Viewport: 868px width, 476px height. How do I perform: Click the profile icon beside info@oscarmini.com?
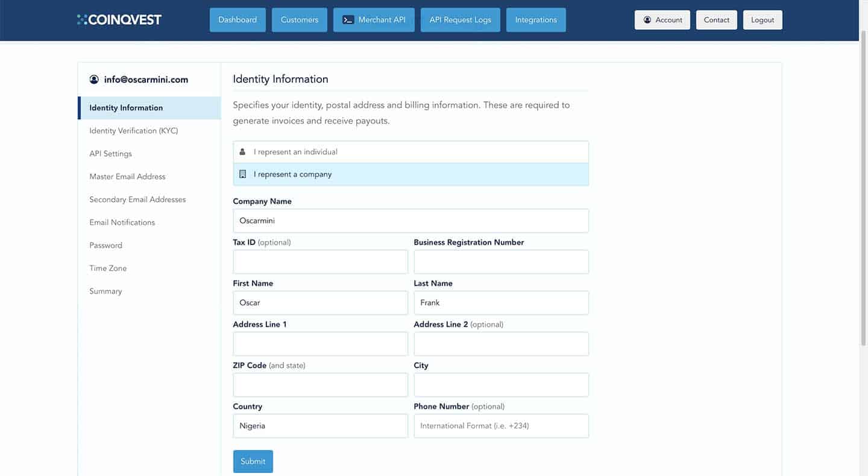94,80
